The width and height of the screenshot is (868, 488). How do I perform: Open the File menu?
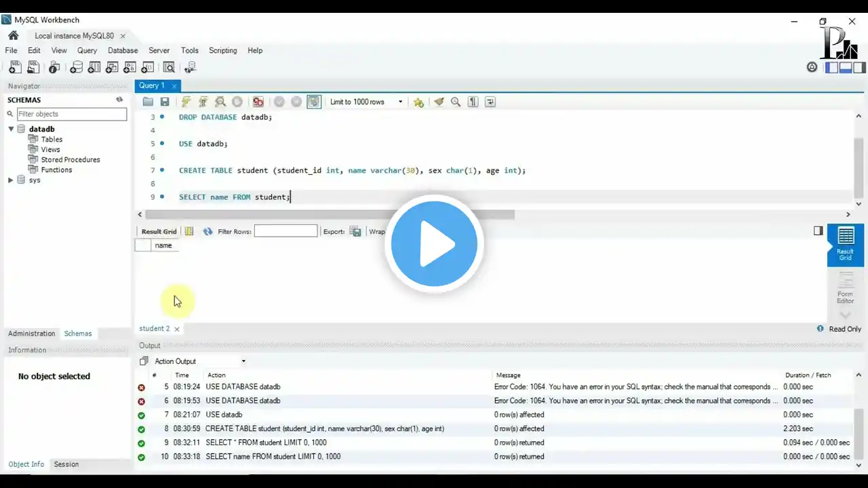click(x=11, y=50)
